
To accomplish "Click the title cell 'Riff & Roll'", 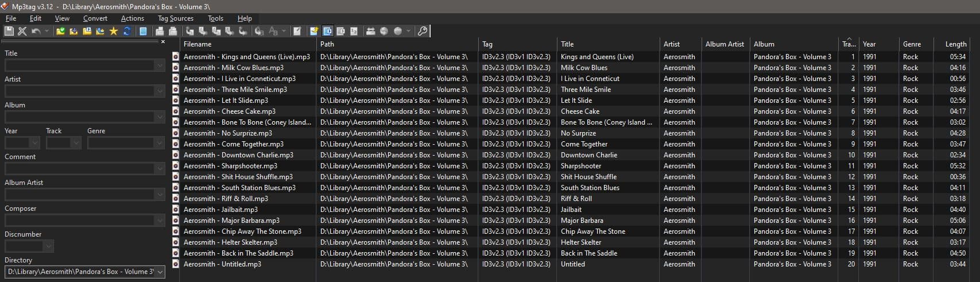I will pos(576,199).
